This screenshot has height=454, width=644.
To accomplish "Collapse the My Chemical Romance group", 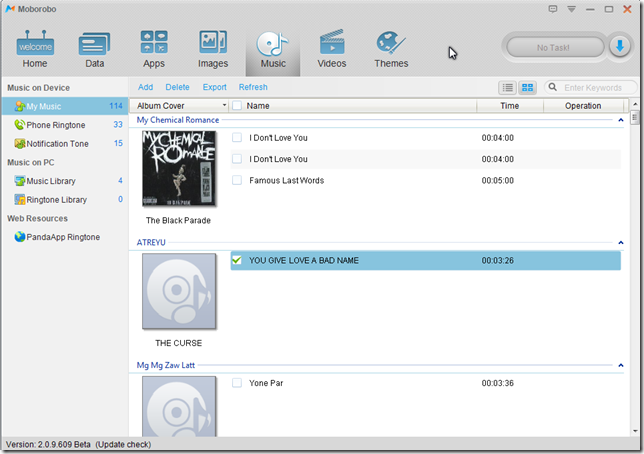I will click(x=621, y=120).
